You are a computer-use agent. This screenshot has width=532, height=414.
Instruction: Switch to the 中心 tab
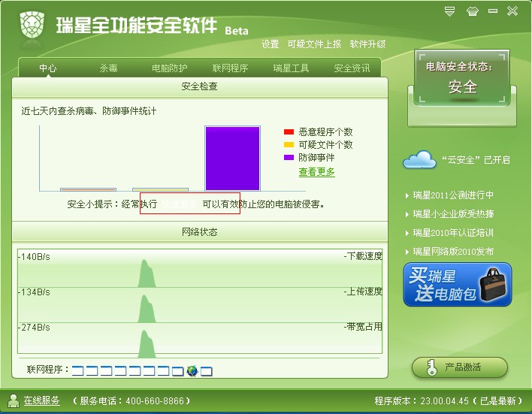click(48, 68)
